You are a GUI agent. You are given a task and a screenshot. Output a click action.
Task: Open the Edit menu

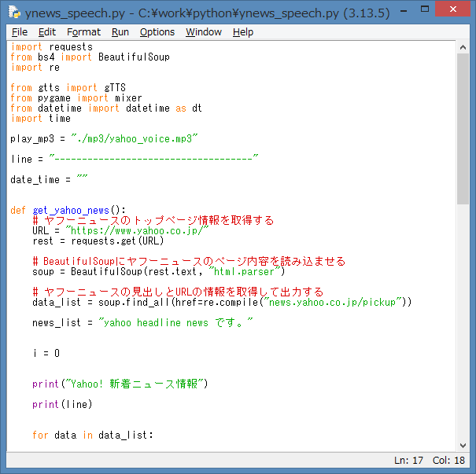coord(47,32)
